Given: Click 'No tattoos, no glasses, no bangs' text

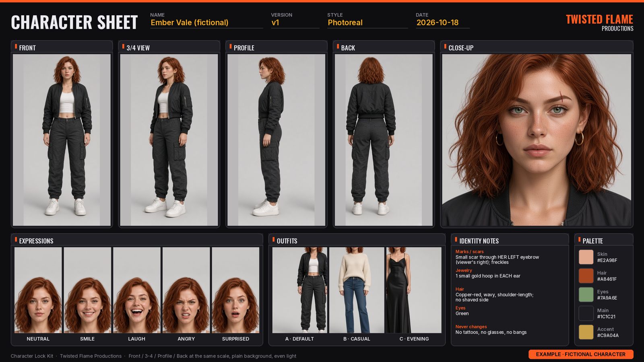Looking at the screenshot, I should tap(491, 332).
